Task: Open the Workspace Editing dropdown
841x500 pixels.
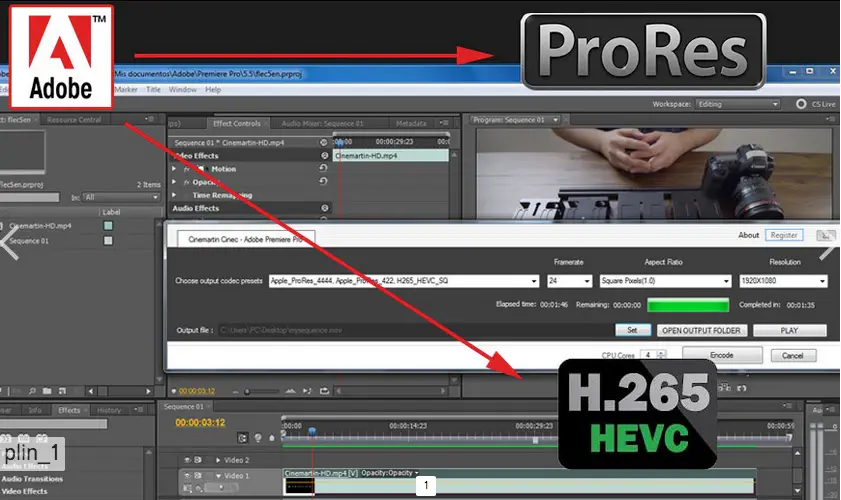Action: (x=738, y=104)
